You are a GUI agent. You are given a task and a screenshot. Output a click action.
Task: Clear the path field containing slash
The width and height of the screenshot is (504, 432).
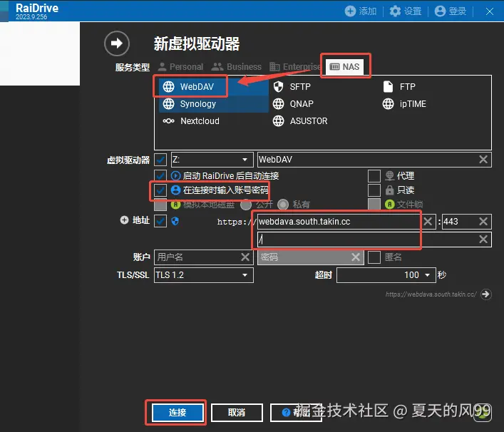483,239
